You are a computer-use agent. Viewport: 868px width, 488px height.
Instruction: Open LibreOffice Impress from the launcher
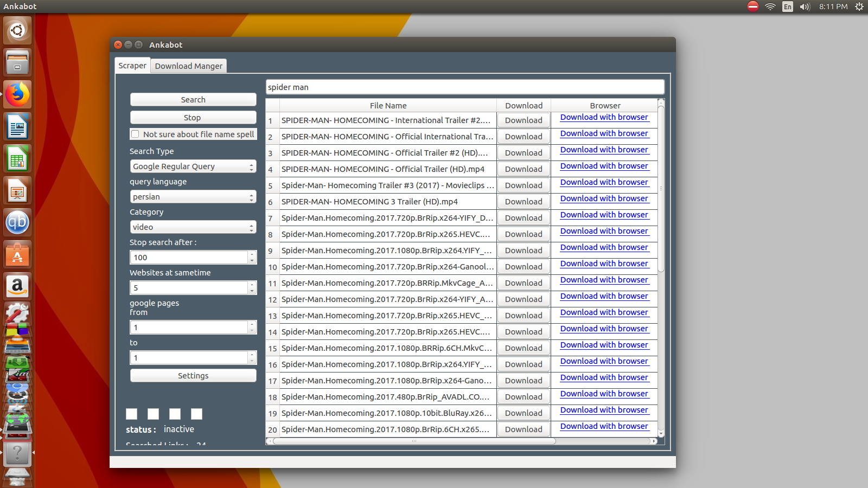[17, 190]
